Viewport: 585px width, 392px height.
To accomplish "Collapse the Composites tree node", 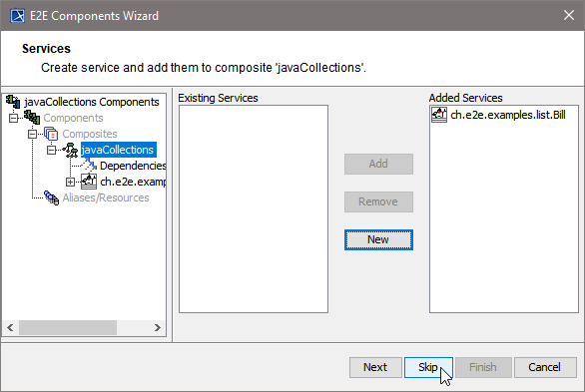I will pos(33,134).
